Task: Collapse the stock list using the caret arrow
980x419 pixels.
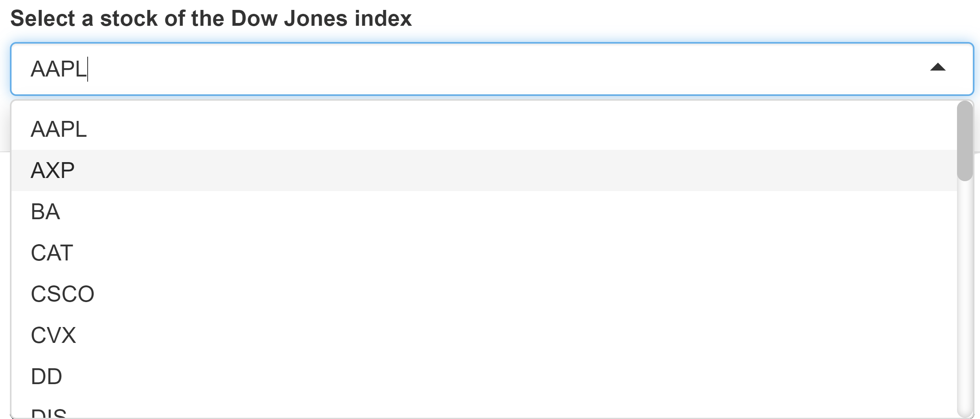Action: (x=938, y=68)
